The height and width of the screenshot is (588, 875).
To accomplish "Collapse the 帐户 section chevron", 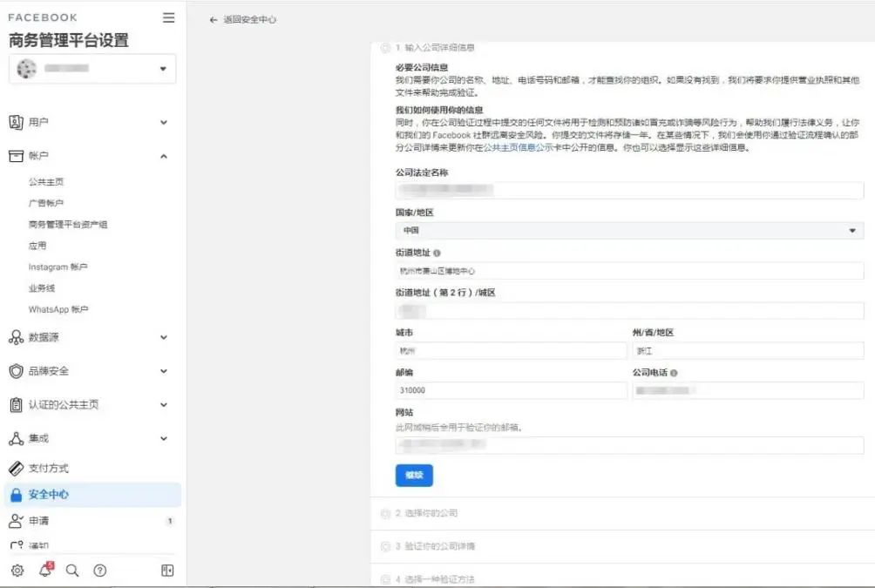I will pyautogui.click(x=162, y=157).
